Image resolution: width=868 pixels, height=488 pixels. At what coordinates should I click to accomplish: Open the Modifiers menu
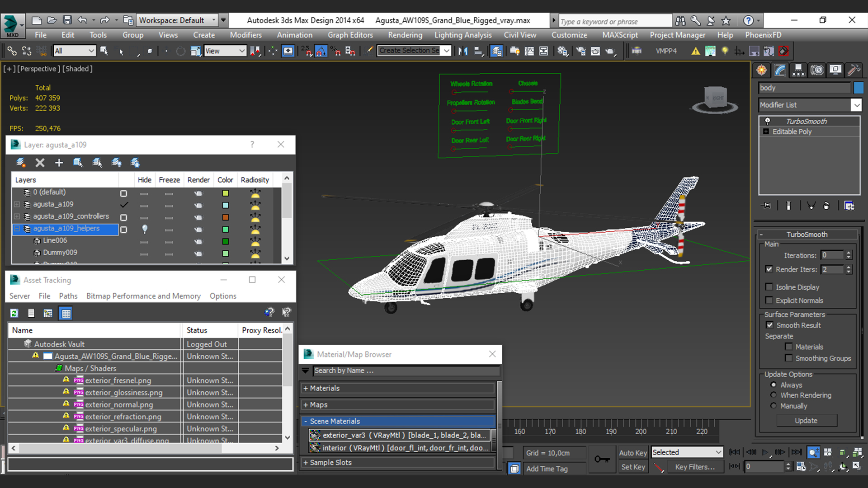tap(245, 35)
